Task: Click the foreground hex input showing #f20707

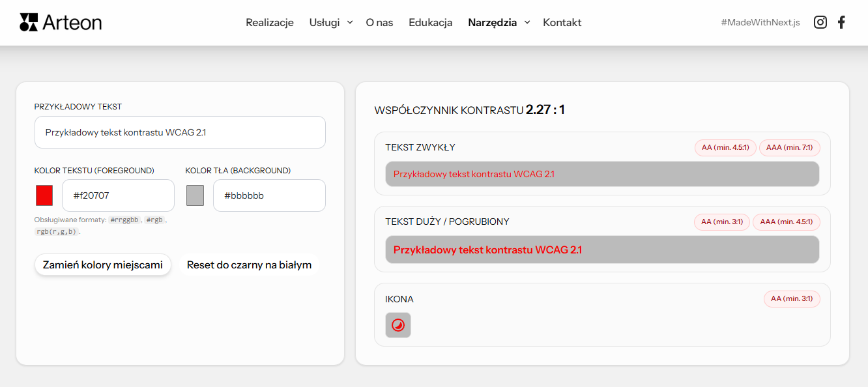Action: [x=118, y=195]
